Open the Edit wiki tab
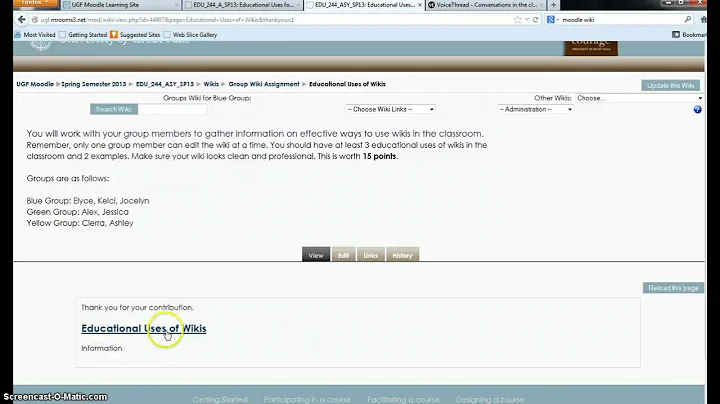The height and width of the screenshot is (404, 720). pyautogui.click(x=343, y=255)
